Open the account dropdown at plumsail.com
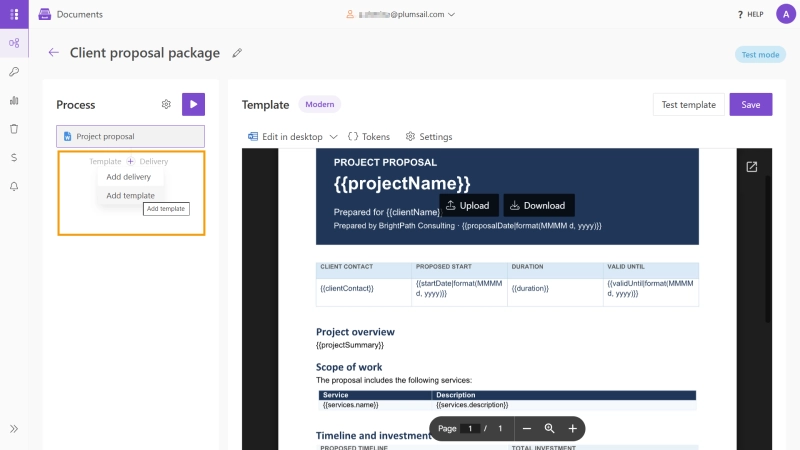The image size is (800, 450). click(x=401, y=14)
